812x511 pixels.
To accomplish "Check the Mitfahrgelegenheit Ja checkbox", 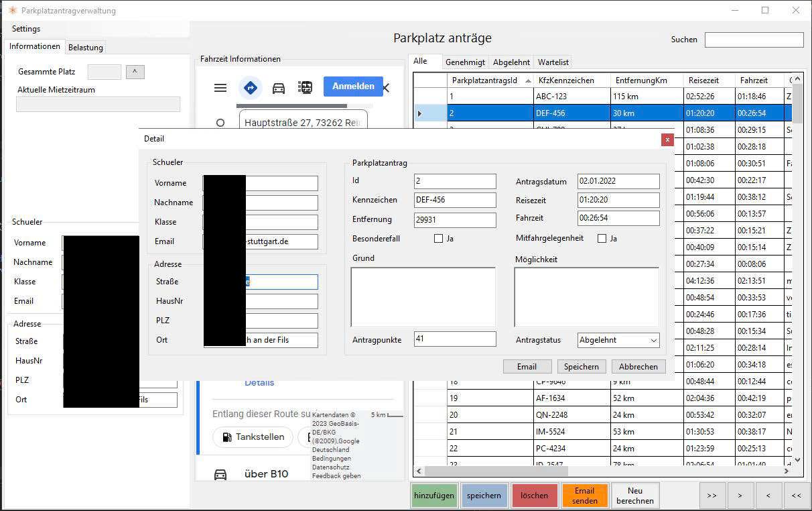I will [602, 237].
